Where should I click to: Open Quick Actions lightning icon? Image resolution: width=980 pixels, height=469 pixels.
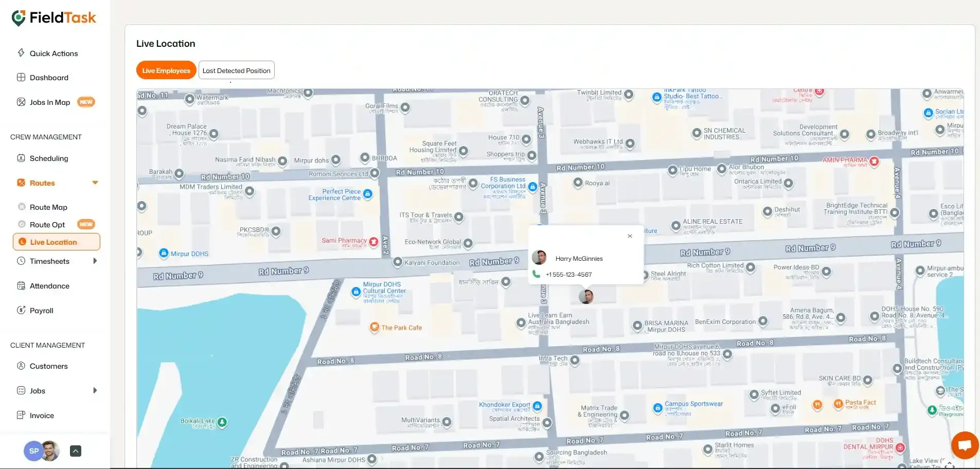pyautogui.click(x=21, y=53)
